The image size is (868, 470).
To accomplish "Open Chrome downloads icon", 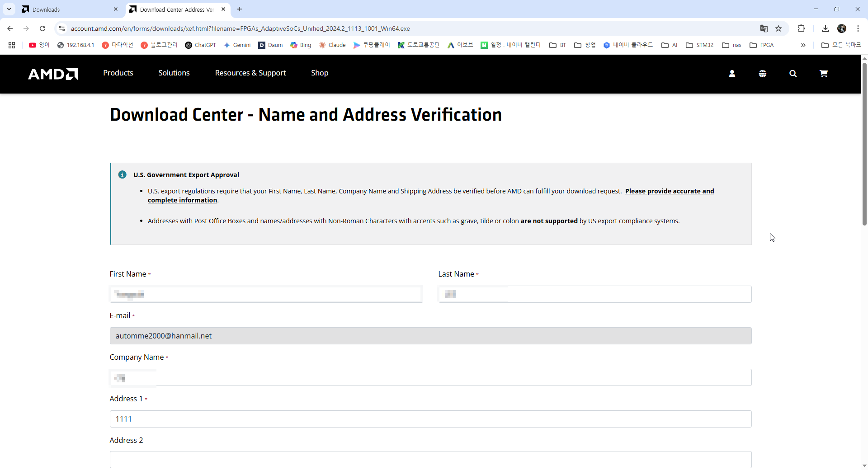I will pos(826,28).
